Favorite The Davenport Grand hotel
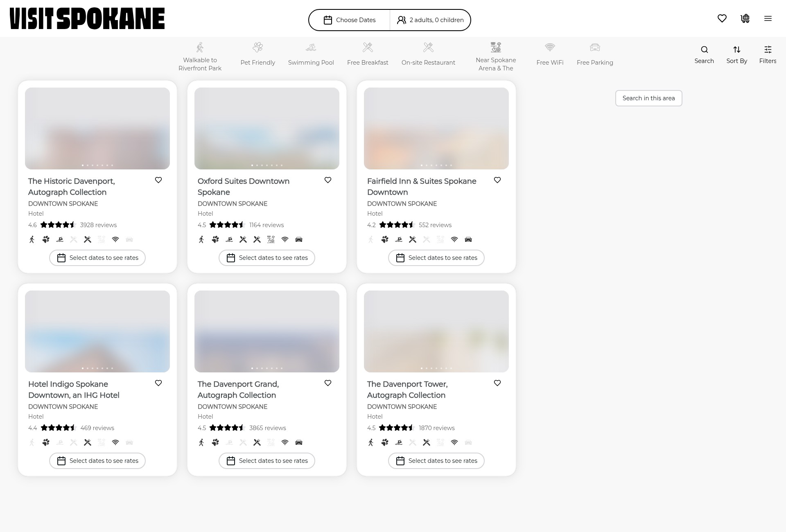Screen dimensions: 786x532 tap(328, 383)
